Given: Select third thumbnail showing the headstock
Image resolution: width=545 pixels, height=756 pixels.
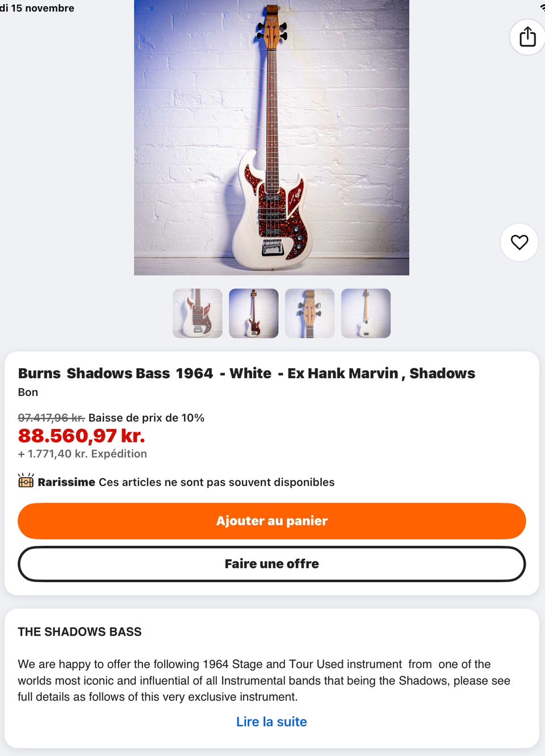Looking at the screenshot, I should (x=310, y=314).
